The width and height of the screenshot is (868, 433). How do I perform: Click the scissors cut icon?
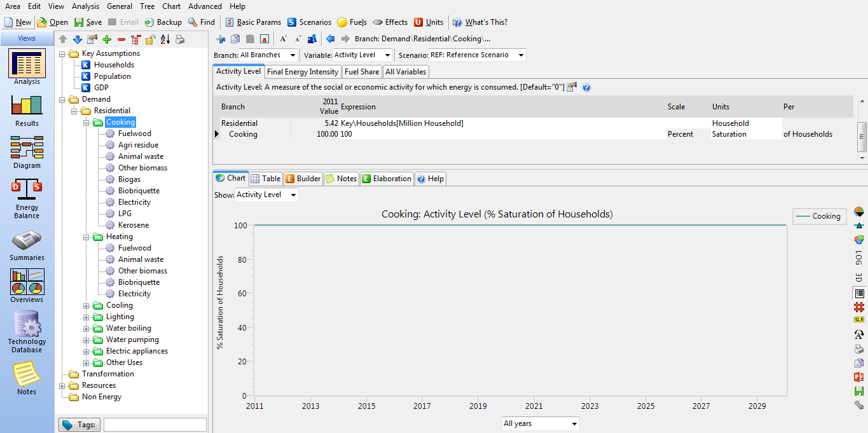click(x=221, y=39)
